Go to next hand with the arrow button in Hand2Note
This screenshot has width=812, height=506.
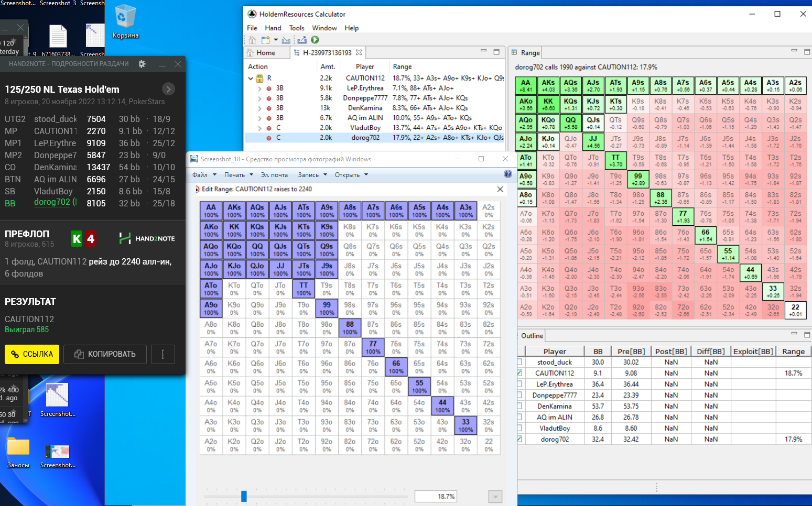(168, 89)
